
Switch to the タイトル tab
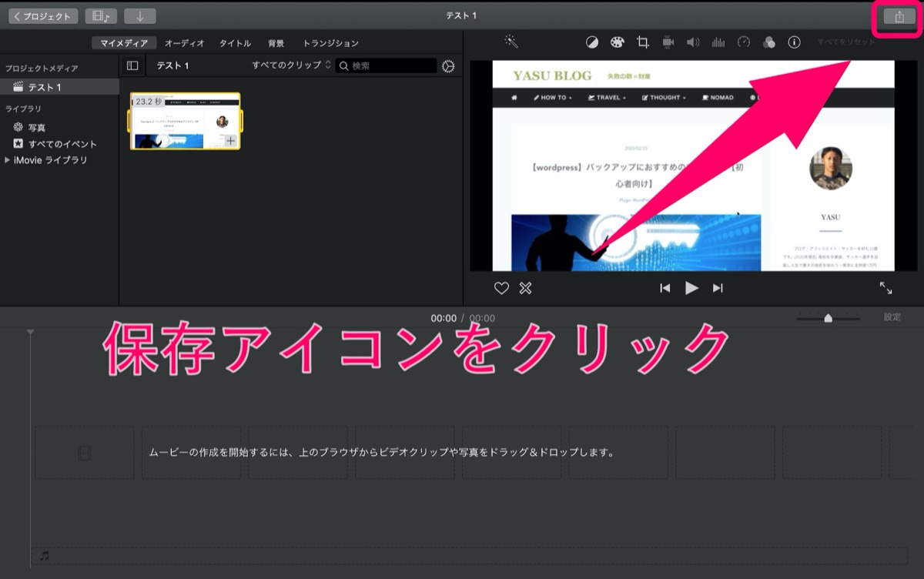235,43
